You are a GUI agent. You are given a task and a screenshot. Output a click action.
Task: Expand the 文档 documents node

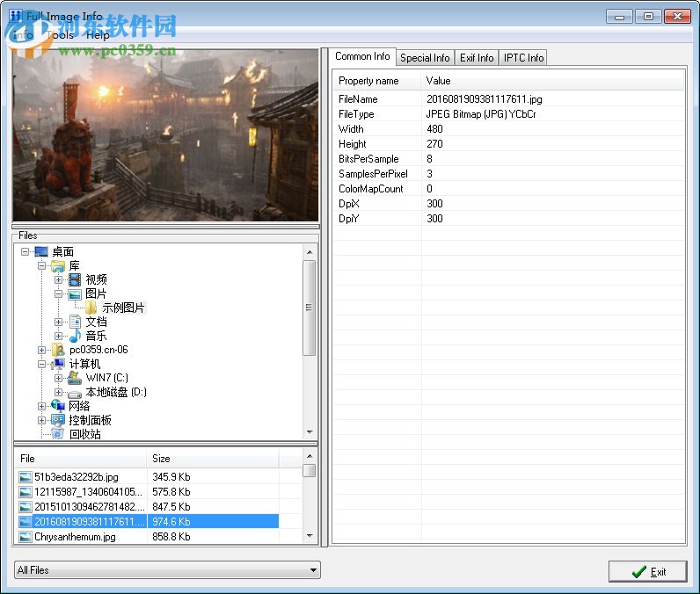click(58, 322)
